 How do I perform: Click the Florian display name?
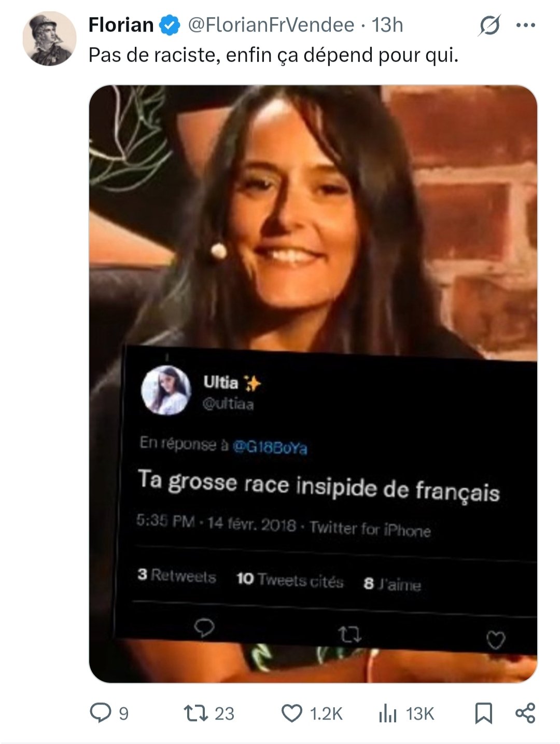click(121, 24)
